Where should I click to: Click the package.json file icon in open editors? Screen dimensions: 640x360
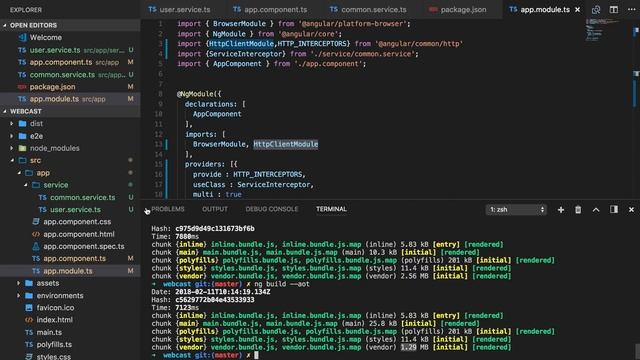pos(22,87)
